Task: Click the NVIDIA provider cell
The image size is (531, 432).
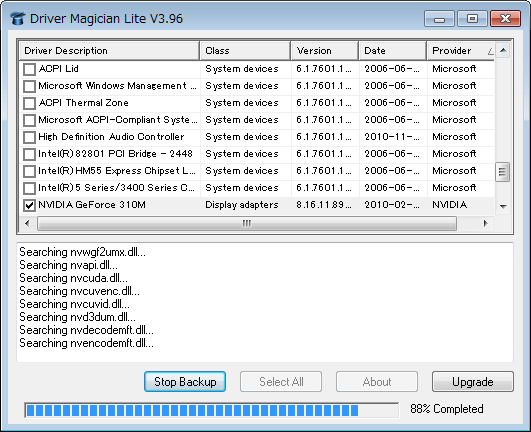Action: tap(450, 205)
